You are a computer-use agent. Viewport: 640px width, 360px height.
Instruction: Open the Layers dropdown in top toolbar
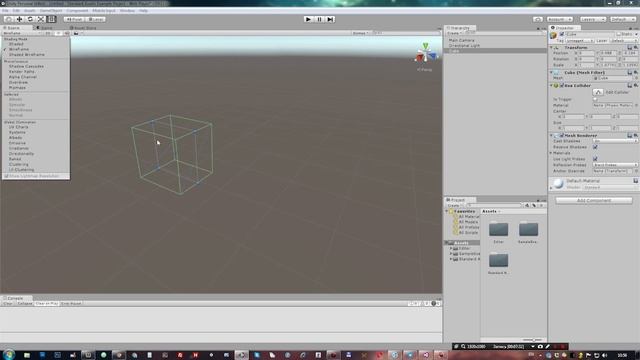point(593,19)
